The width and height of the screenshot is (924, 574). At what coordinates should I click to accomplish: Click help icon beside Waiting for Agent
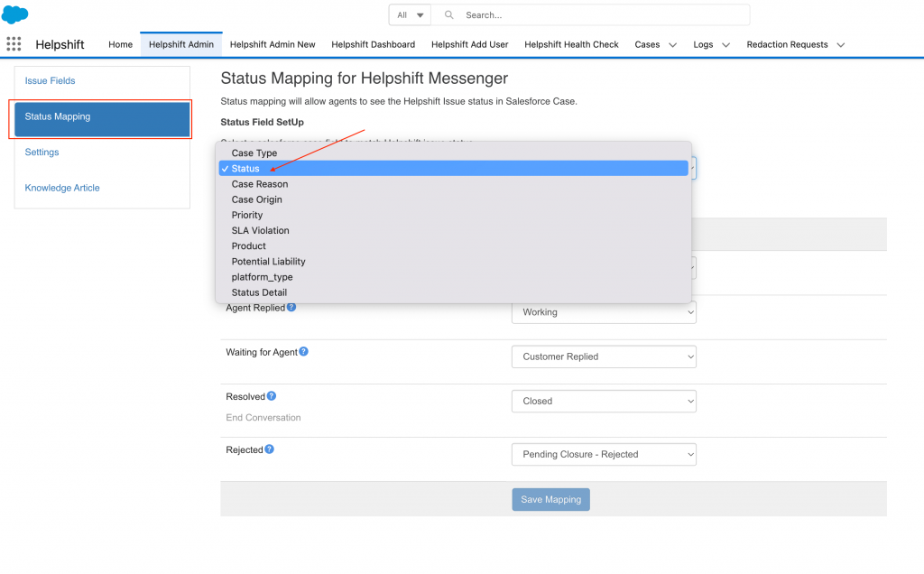(303, 352)
